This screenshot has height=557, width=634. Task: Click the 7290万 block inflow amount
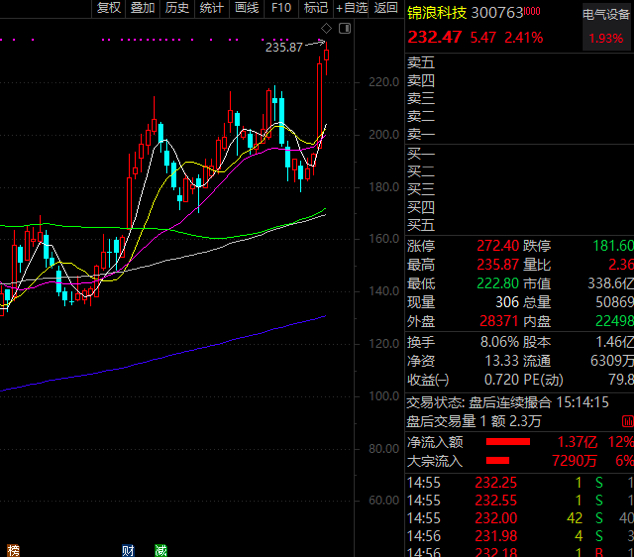click(574, 461)
